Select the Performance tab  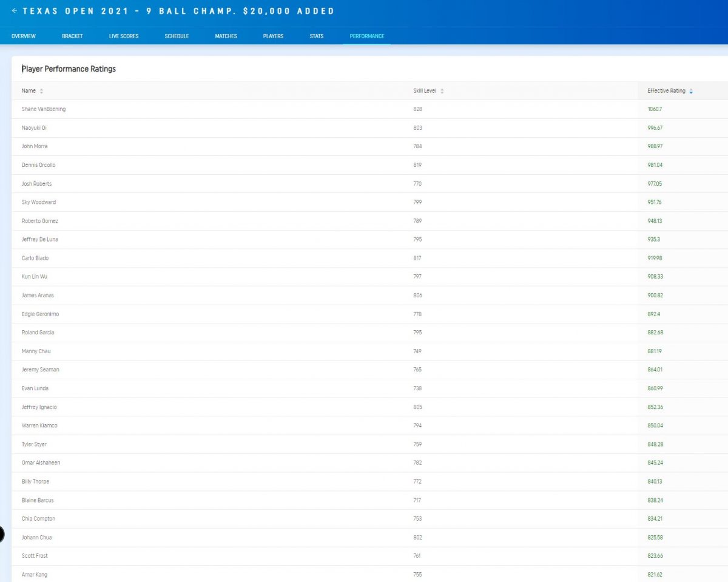pos(367,36)
